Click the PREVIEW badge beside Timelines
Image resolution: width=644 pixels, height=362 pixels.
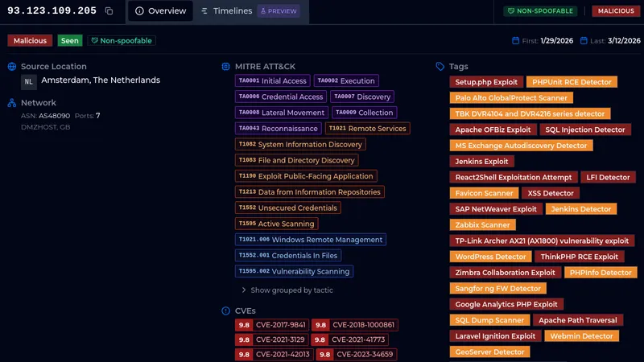279,11
